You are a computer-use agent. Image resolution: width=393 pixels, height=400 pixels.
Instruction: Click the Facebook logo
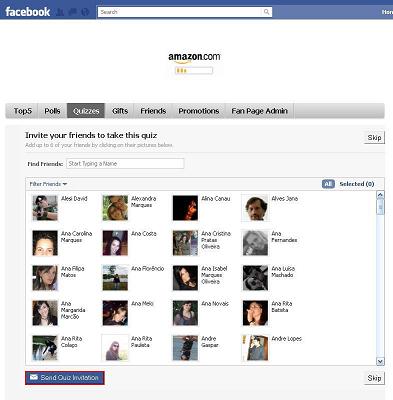(x=28, y=12)
